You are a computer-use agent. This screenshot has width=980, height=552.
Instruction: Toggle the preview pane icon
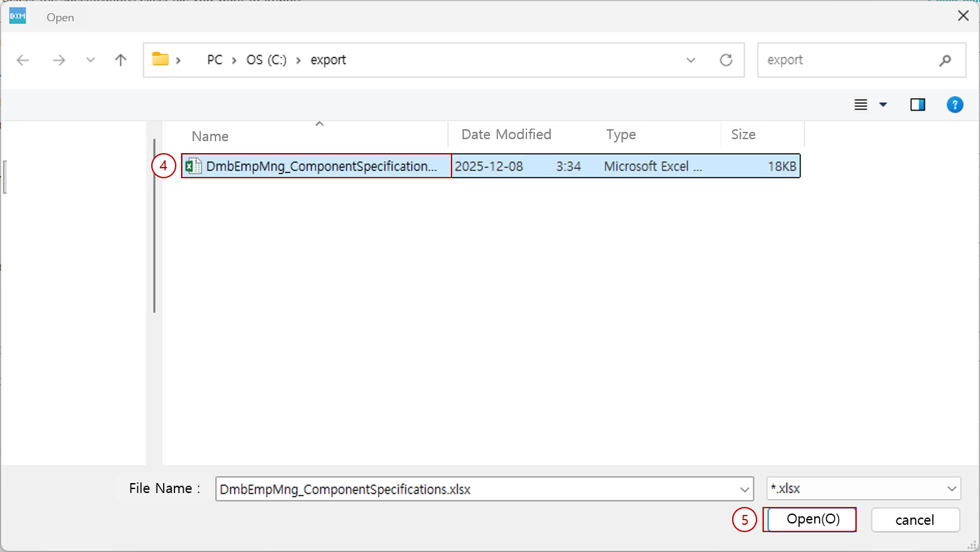click(918, 104)
